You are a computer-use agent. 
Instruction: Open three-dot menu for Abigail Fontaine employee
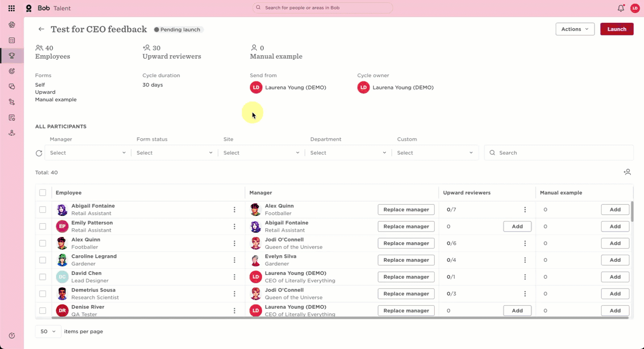234,210
